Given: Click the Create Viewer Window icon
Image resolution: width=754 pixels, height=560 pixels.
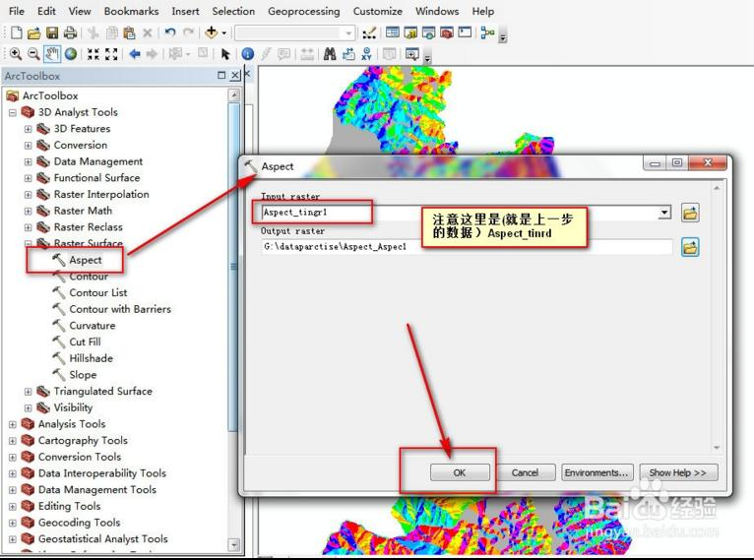Looking at the screenshot, I should 412,54.
